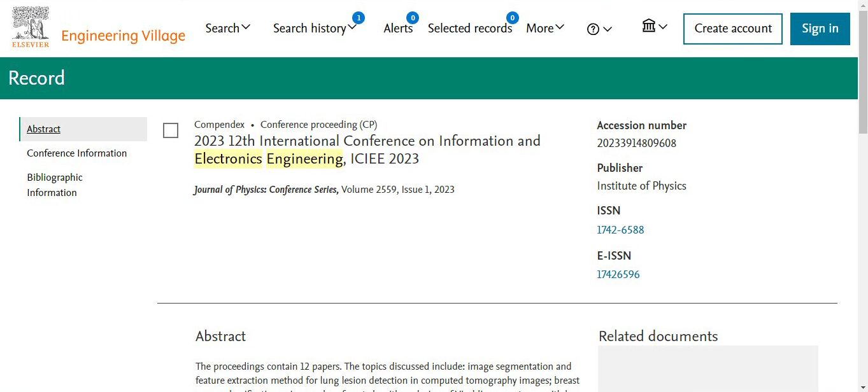
Task: Select the record checkbox beside the title
Action: coord(171,130)
